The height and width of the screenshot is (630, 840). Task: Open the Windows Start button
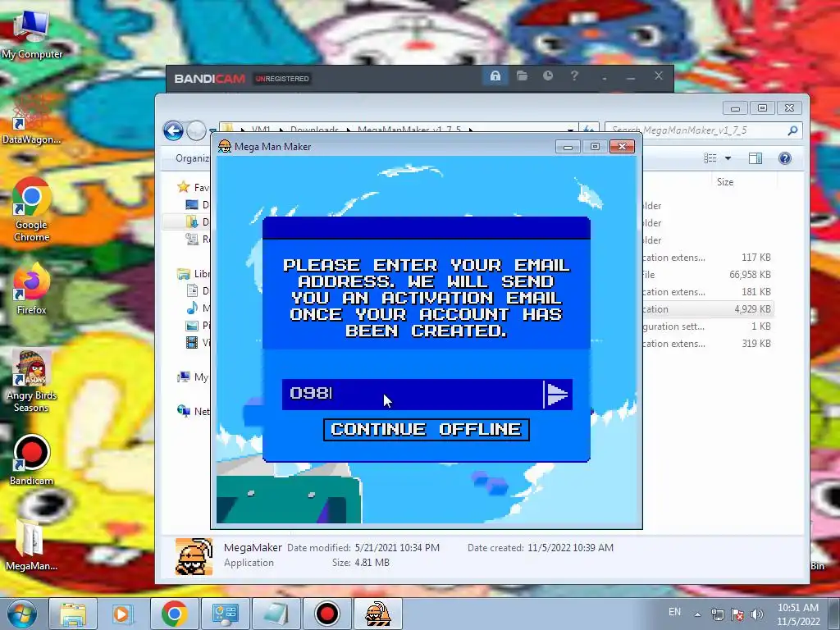[21, 614]
